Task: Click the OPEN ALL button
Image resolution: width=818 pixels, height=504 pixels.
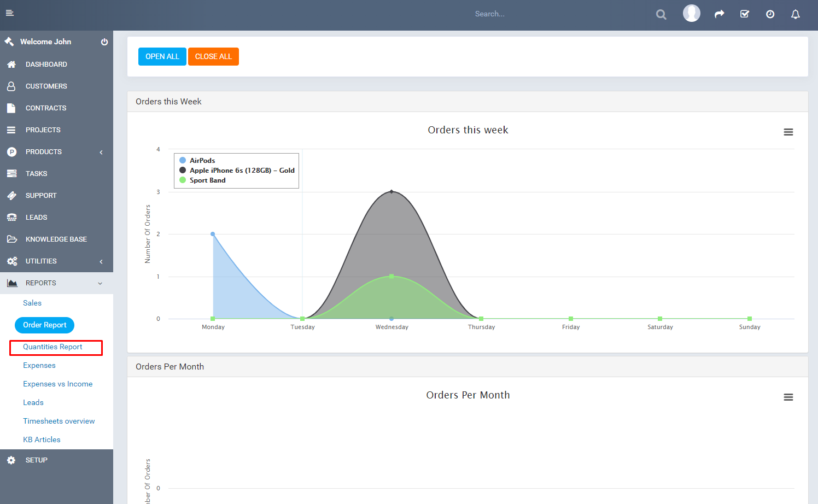Action: (x=162, y=57)
